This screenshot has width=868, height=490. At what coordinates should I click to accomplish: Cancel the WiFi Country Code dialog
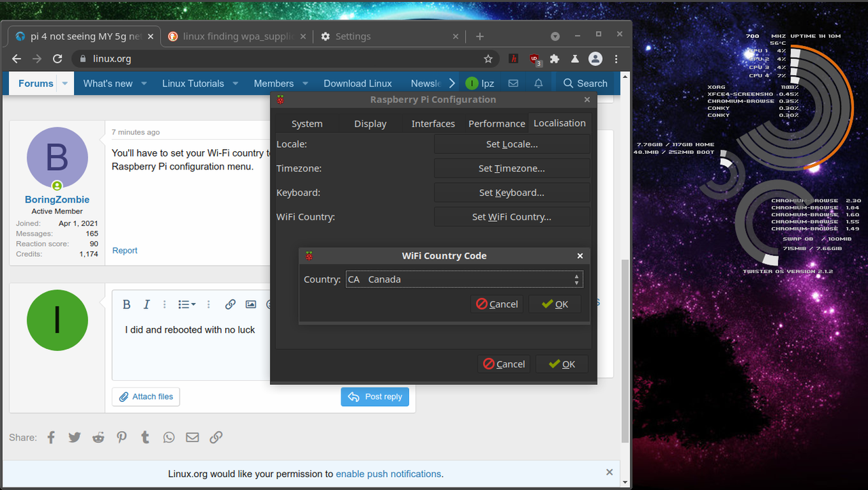[x=497, y=304]
